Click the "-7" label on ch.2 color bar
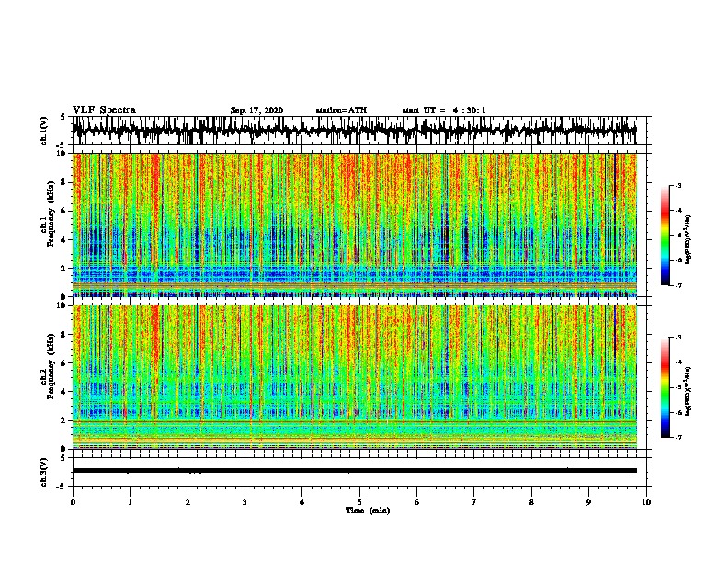728x563 pixels. click(x=678, y=438)
